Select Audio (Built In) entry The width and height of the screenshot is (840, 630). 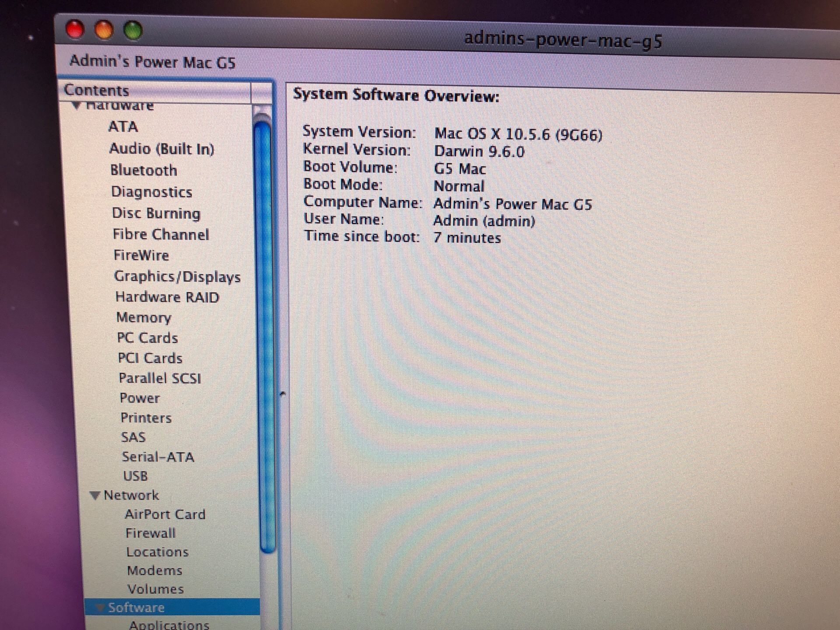tap(161, 149)
